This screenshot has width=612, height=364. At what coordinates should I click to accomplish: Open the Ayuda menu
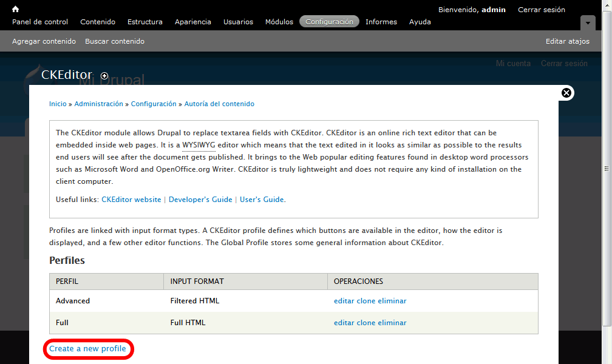pos(420,22)
